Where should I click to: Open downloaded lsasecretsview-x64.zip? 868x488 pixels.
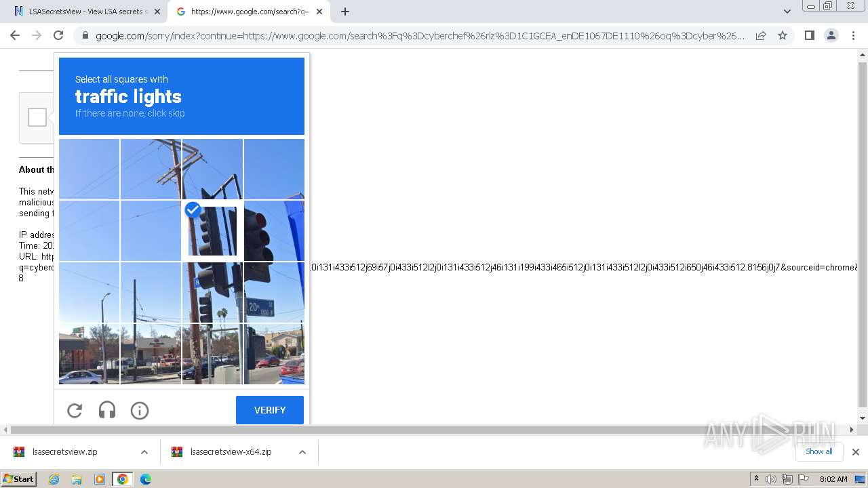tap(231, 452)
